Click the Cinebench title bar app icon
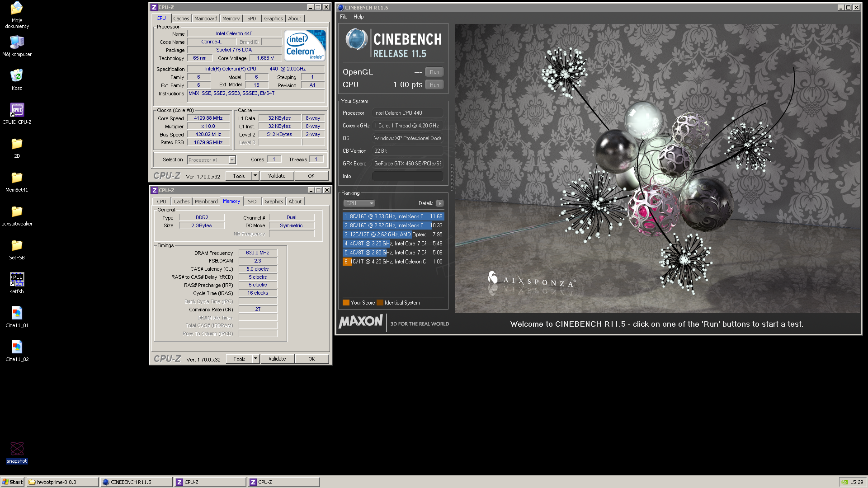The image size is (868, 488). pos(341,7)
